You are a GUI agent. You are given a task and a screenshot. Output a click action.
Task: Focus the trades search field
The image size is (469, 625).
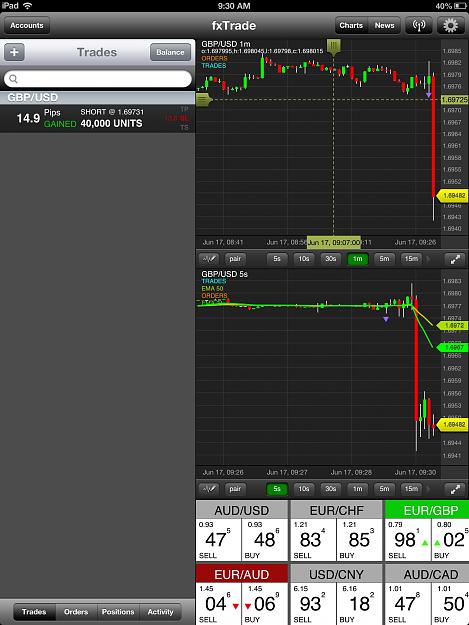tap(98, 79)
